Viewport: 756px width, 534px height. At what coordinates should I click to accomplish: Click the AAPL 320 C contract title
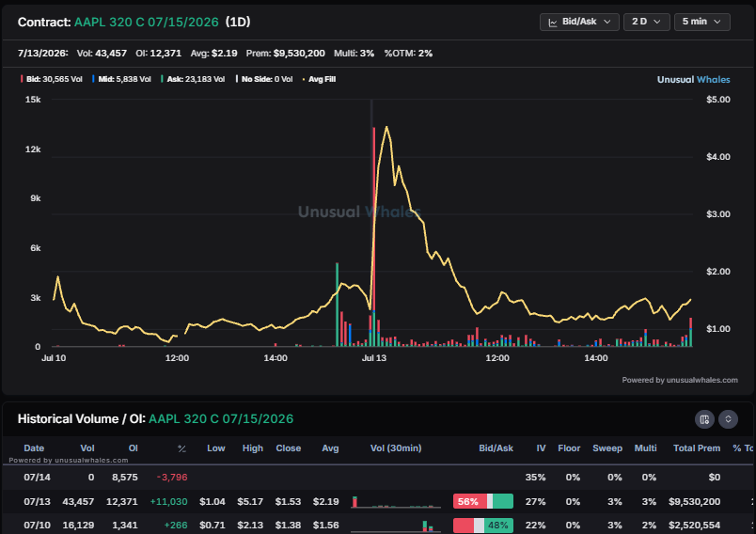point(146,23)
